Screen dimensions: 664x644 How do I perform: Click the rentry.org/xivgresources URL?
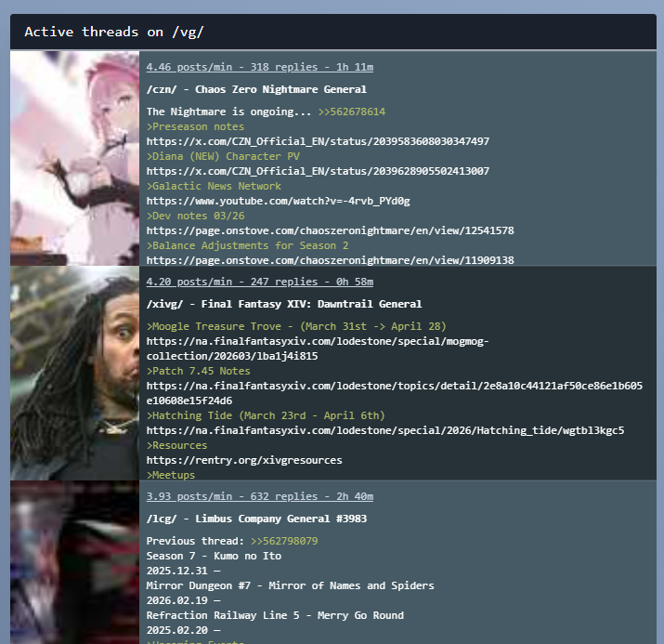pos(244,460)
